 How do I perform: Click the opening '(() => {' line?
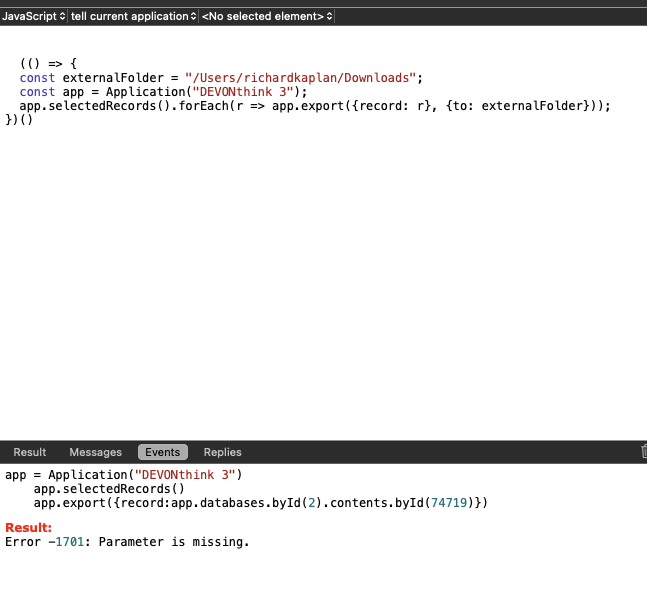48,63
